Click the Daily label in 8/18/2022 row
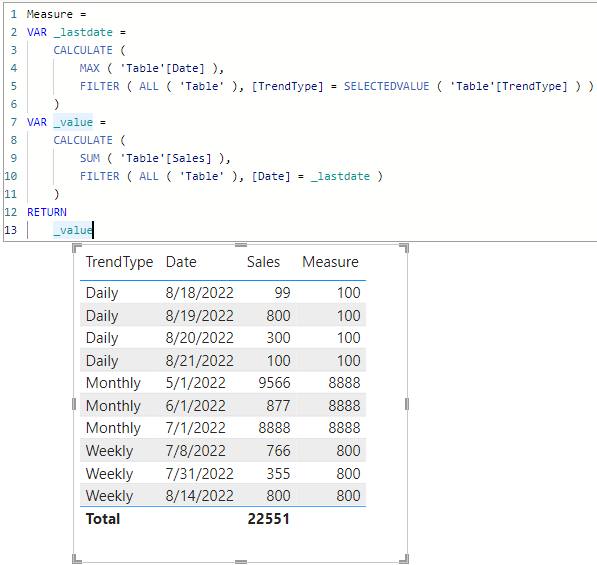The height and width of the screenshot is (565, 597). click(102, 293)
